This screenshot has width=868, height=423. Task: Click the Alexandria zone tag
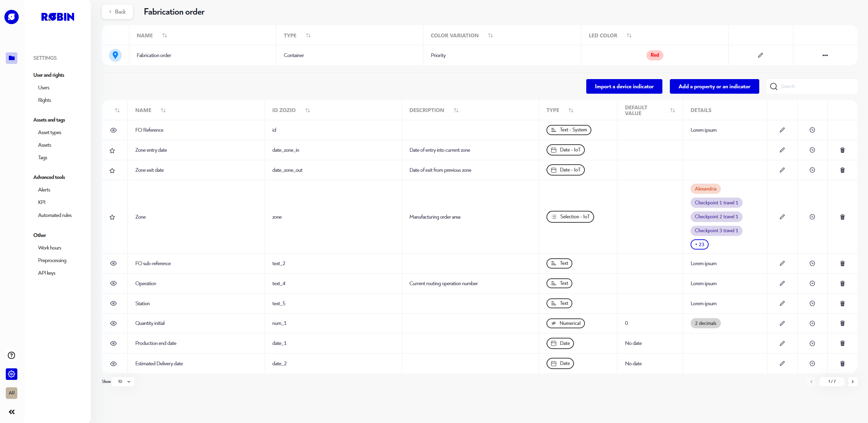(706, 189)
